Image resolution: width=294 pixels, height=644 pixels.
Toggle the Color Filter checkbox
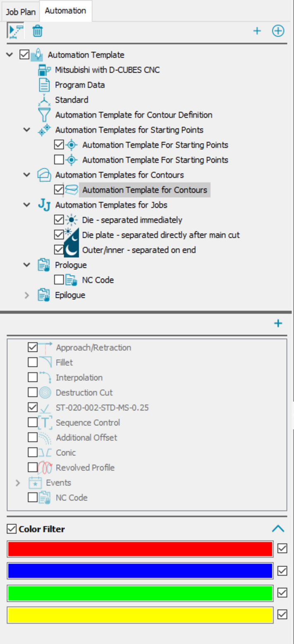(x=12, y=529)
